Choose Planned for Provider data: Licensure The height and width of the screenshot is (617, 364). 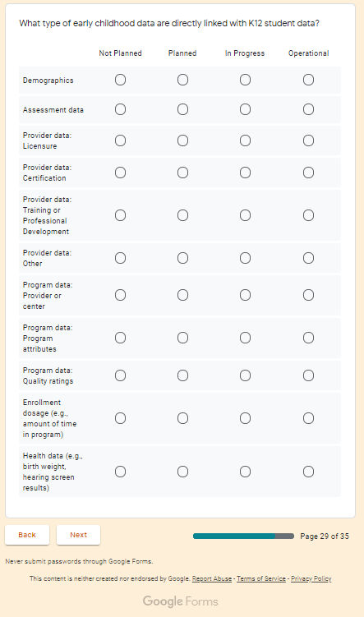click(x=182, y=140)
